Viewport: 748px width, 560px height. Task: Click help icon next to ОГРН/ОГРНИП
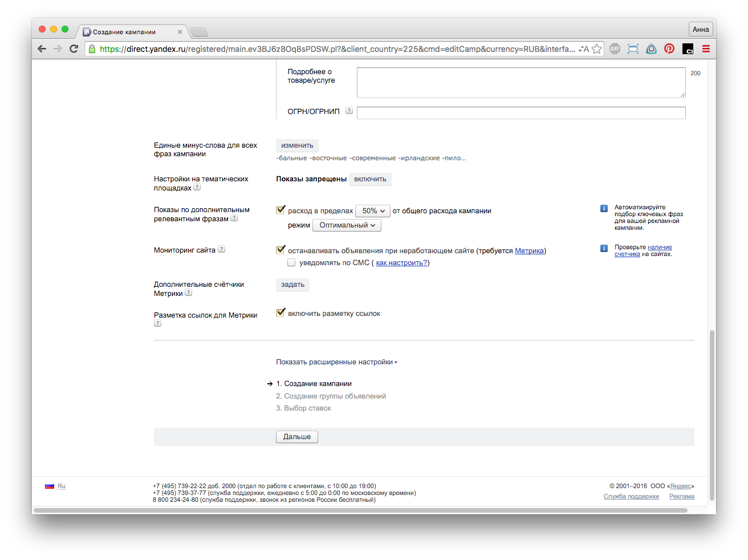point(349,111)
